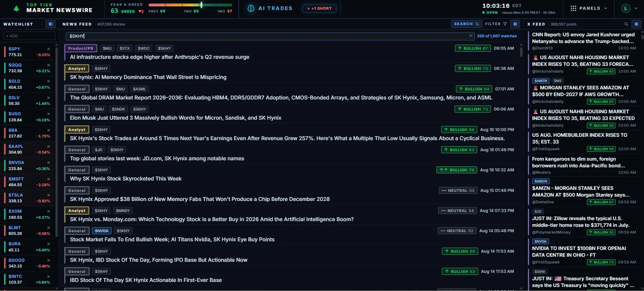644x291 pixels.
Task: Open the Global DRAM Market Report story
Action: 281,98
